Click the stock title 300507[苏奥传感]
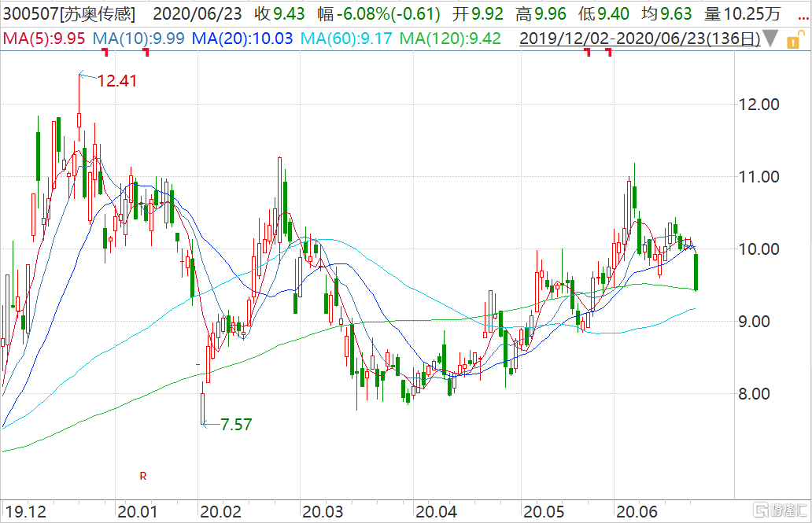The height and width of the screenshot is (523, 812). point(69,14)
